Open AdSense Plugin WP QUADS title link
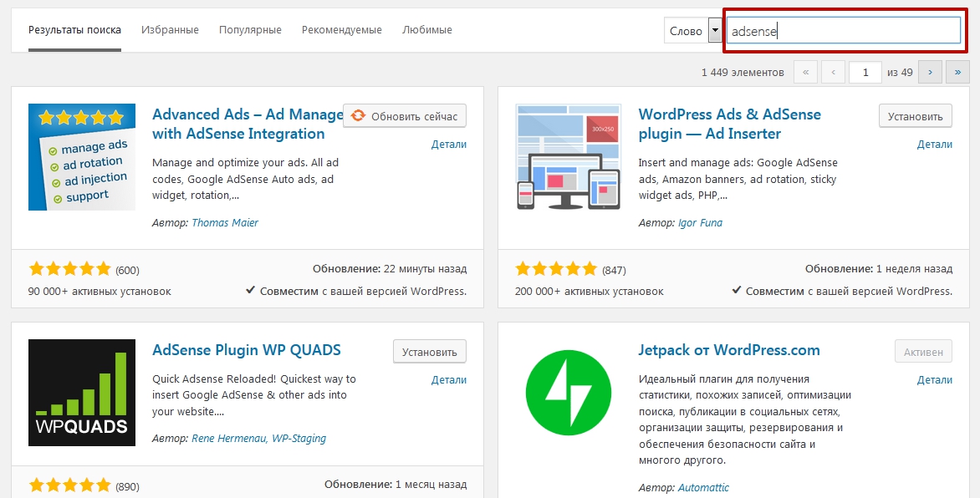This screenshot has height=498, width=980. (246, 350)
